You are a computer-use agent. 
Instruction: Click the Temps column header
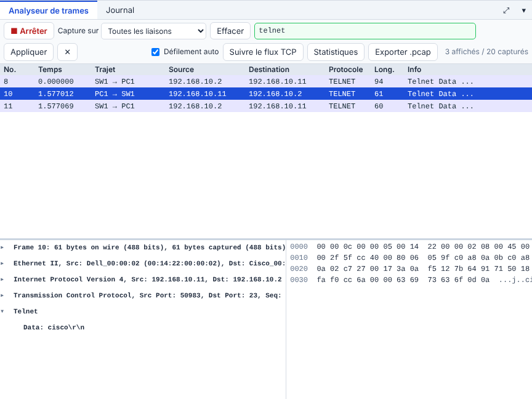(50, 70)
